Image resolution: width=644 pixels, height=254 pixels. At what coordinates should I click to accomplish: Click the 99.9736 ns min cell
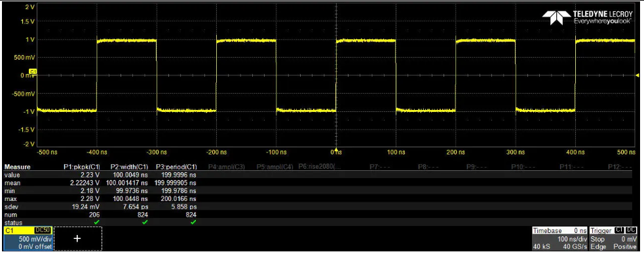pyautogui.click(x=132, y=190)
